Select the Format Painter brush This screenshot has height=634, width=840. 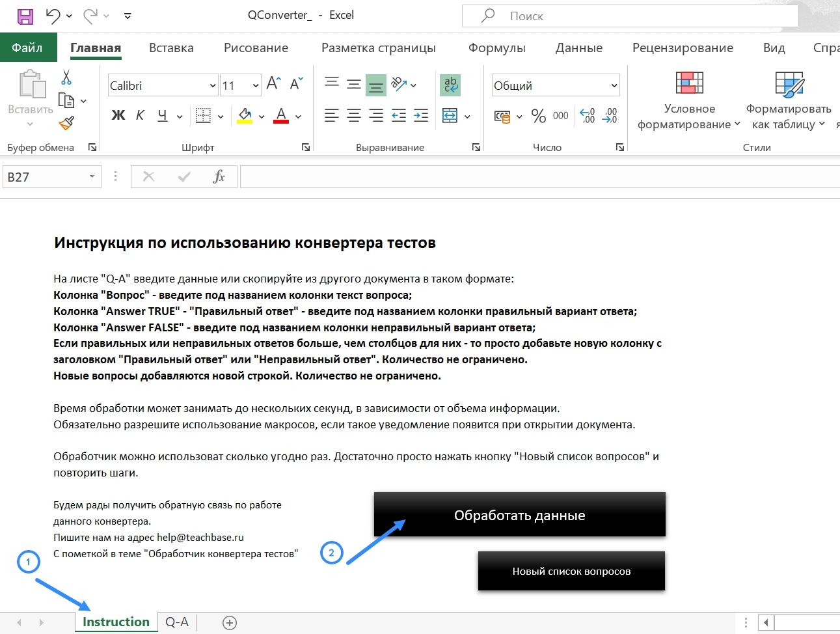[x=66, y=122]
